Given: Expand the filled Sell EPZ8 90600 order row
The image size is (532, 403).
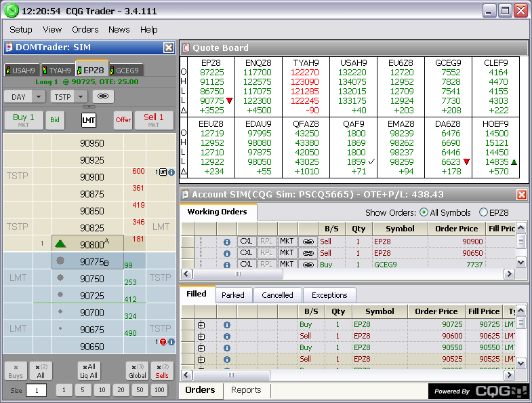Looking at the screenshot, I should (x=201, y=337).
